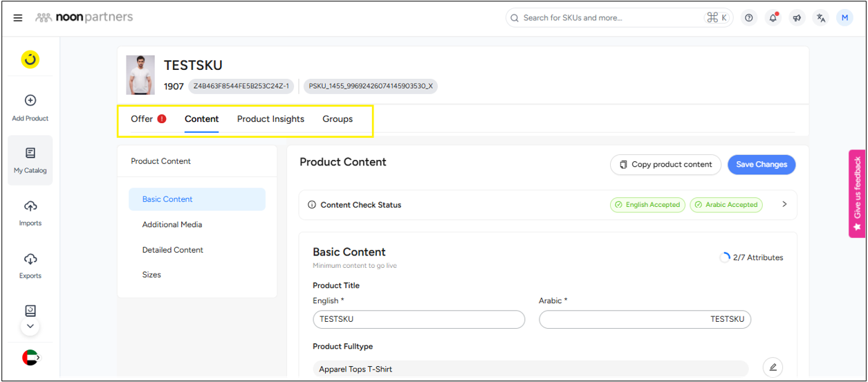
Task: Open the language translate icon
Action: (821, 18)
